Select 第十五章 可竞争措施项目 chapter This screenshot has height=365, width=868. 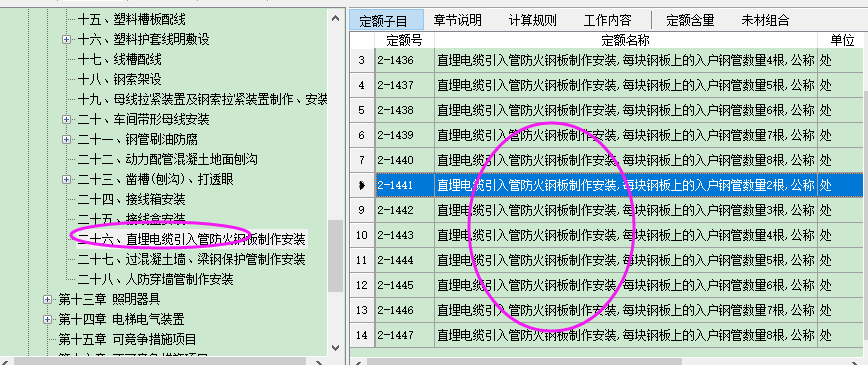(127, 340)
